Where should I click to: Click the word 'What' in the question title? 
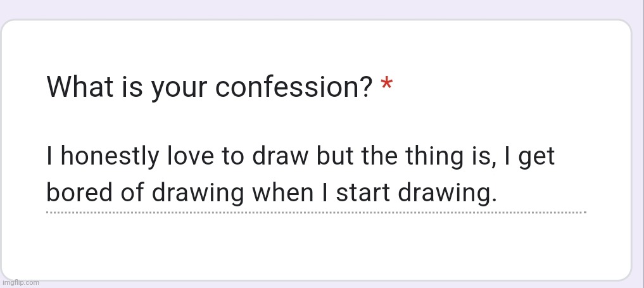80,87
